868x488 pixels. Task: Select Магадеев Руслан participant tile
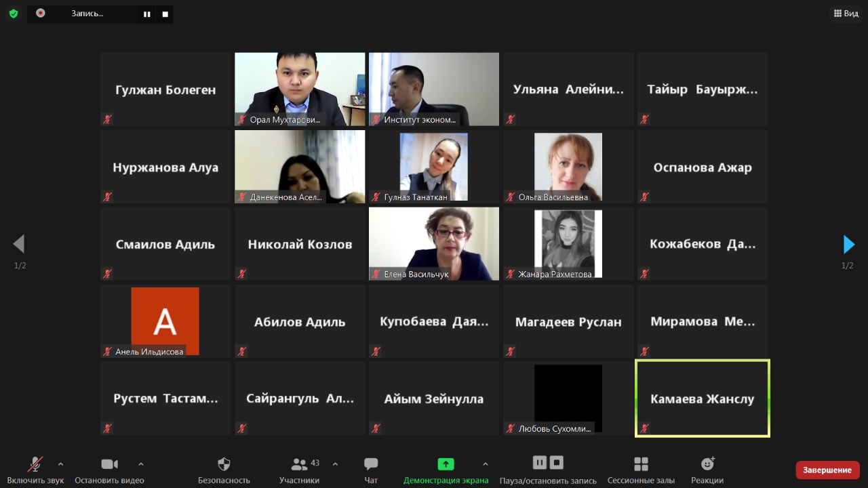click(568, 321)
